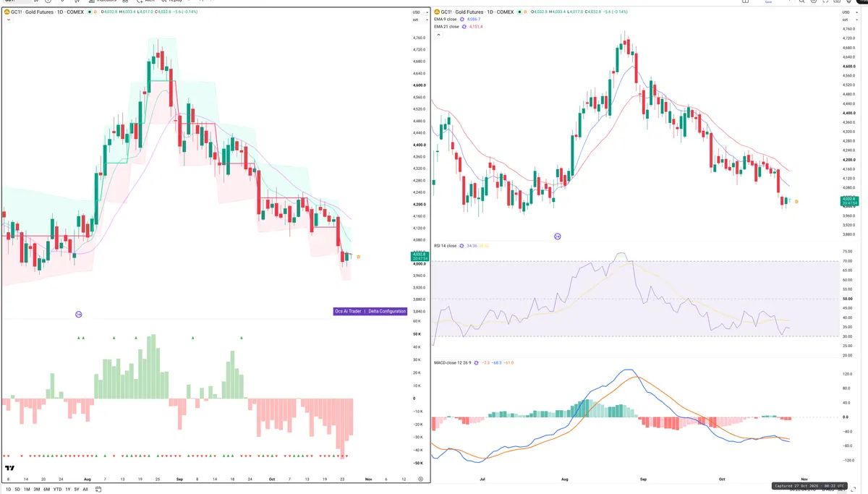Click the 50 K label on the delta volume axis
Image resolution: width=868 pixels, height=494 pixels.
[417, 334]
